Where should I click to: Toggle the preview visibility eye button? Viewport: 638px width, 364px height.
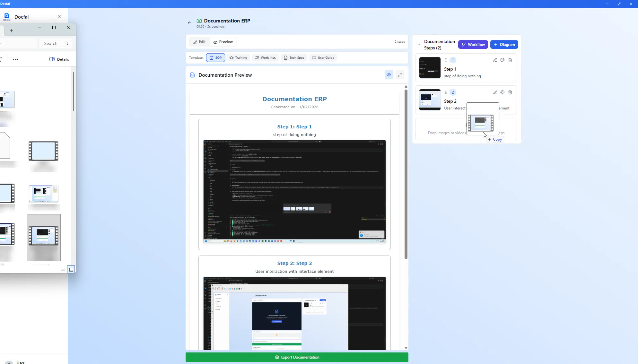(x=389, y=75)
